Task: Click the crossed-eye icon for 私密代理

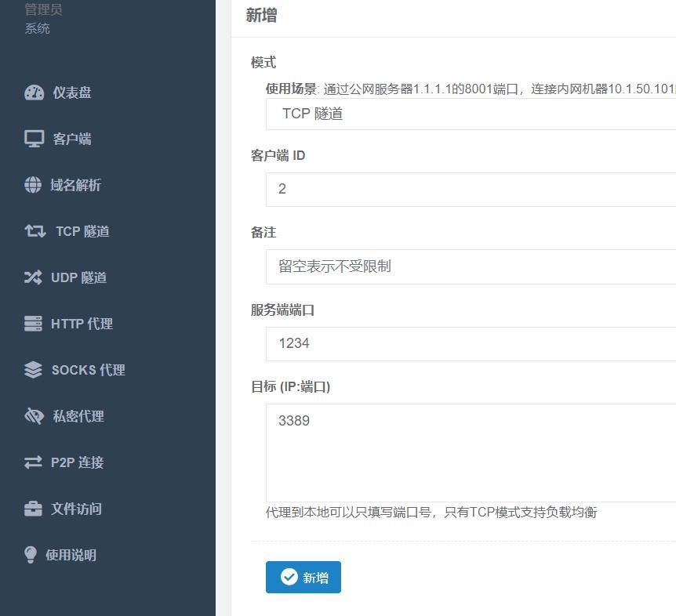Action: [x=34, y=416]
